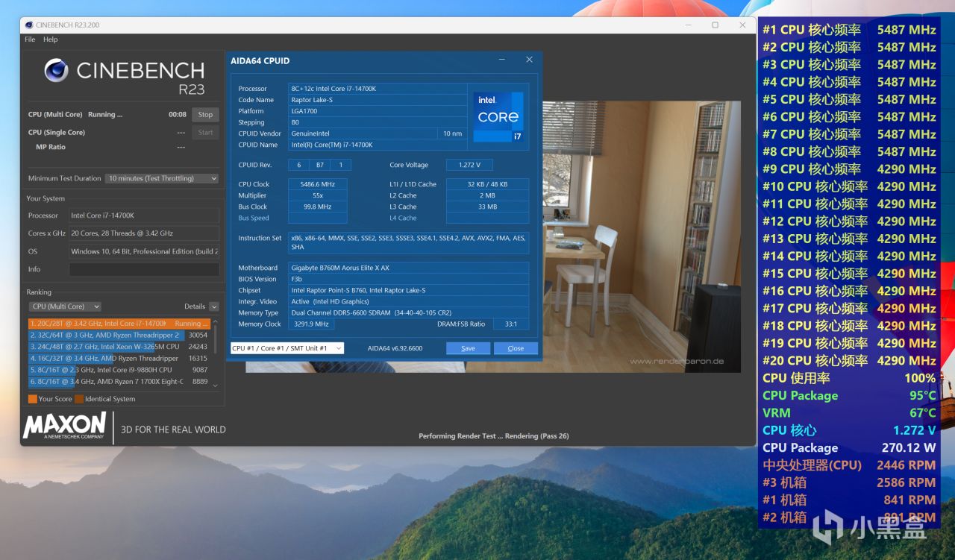Click the brown Identical System legend swatch
Screen dimensions: 955x560
pyautogui.click(x=78, y=399)
